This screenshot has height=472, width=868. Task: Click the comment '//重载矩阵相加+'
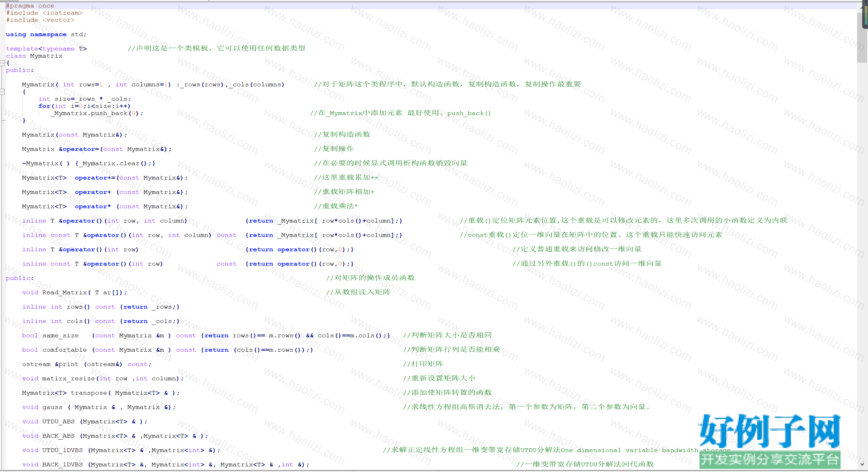(344, 192)
